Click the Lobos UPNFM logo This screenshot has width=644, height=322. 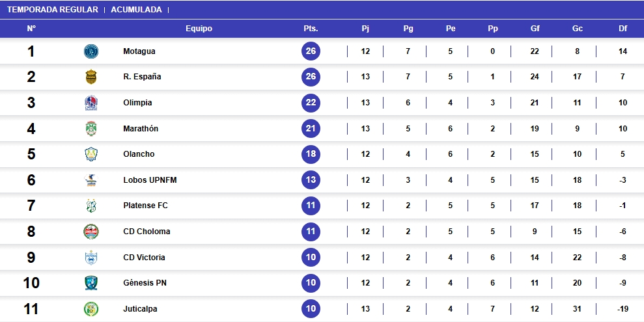coord(91,180)
